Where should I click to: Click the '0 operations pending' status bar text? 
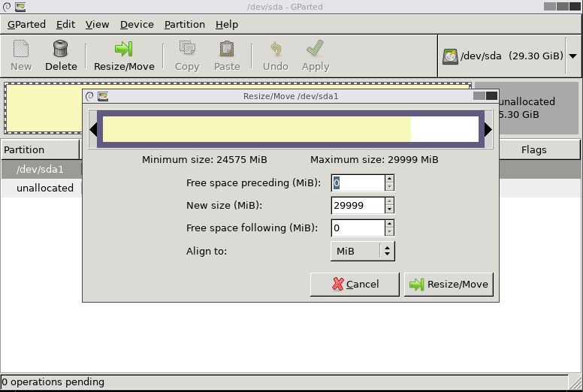pyautogui.click(x=53, y=382)
